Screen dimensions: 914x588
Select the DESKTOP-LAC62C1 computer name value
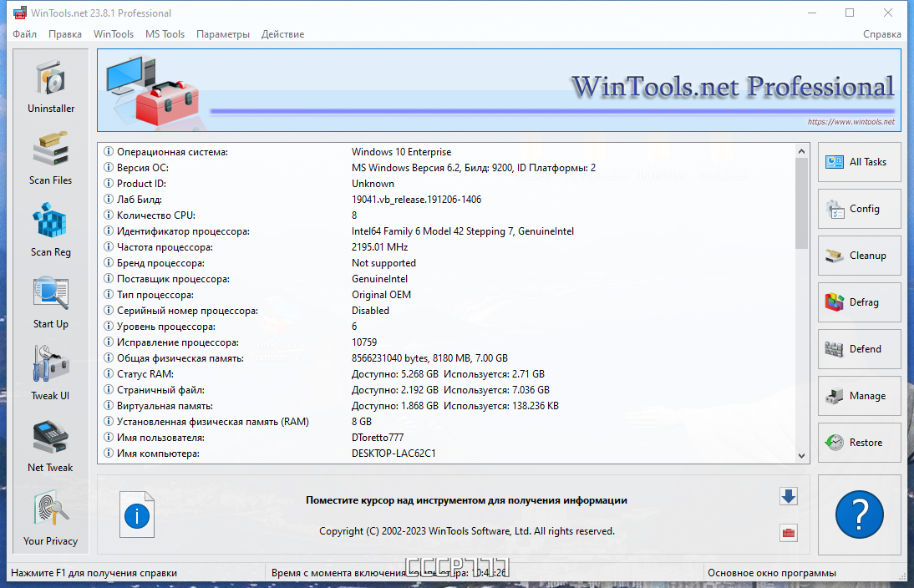394,454
